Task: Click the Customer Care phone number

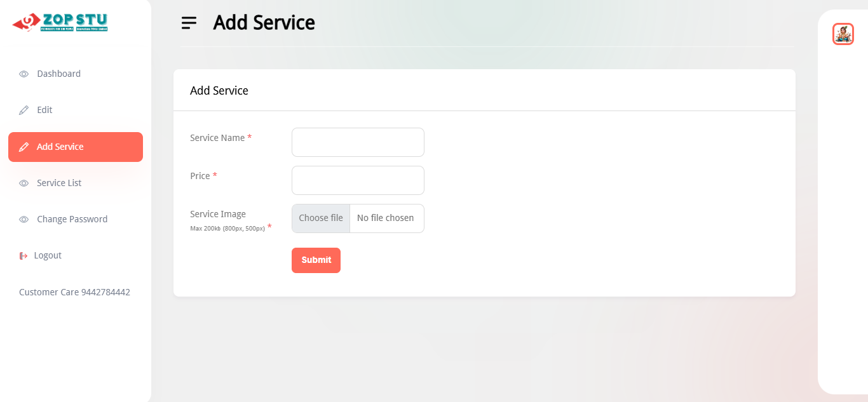Action: click(105, 292)
